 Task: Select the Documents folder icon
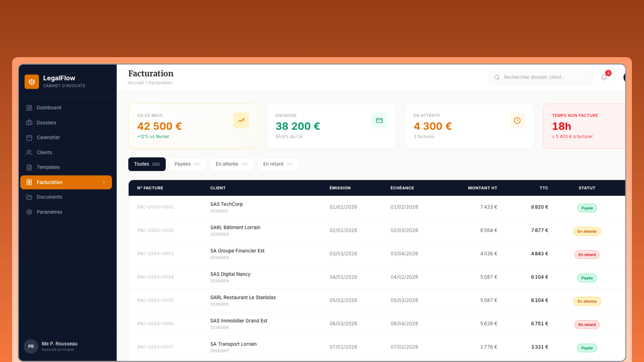click(x=29, y=197)
